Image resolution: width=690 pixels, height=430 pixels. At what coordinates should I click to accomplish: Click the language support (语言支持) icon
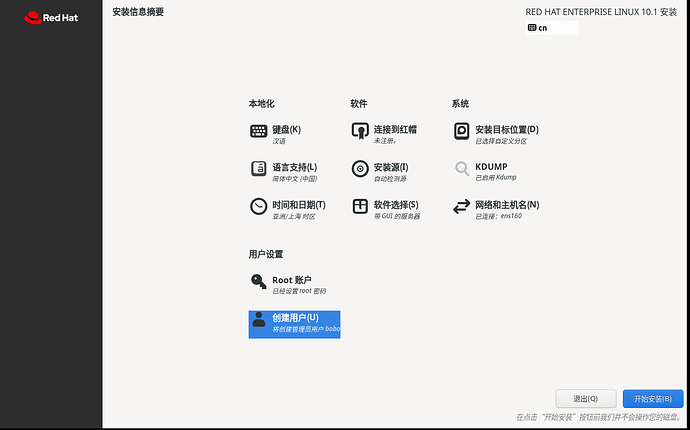click(x=259, y=169)
